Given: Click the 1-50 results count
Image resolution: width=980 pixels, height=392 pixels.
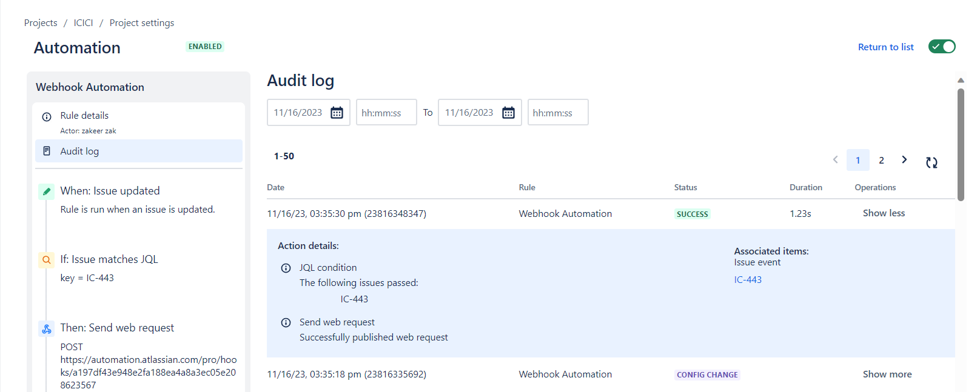Looking at the screenshot, I should click(x=284, y=156).
